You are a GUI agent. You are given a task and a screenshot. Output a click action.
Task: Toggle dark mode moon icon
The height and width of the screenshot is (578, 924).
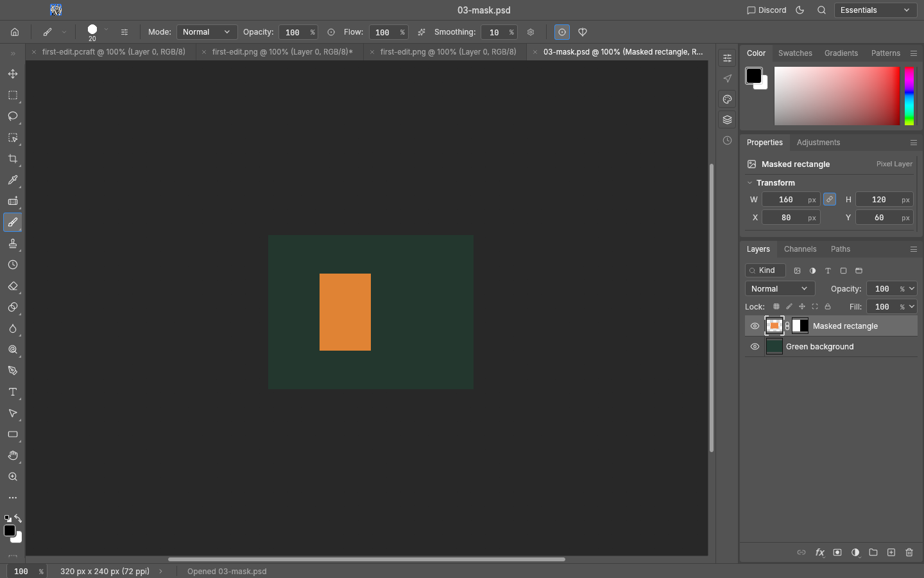point(800,10)
